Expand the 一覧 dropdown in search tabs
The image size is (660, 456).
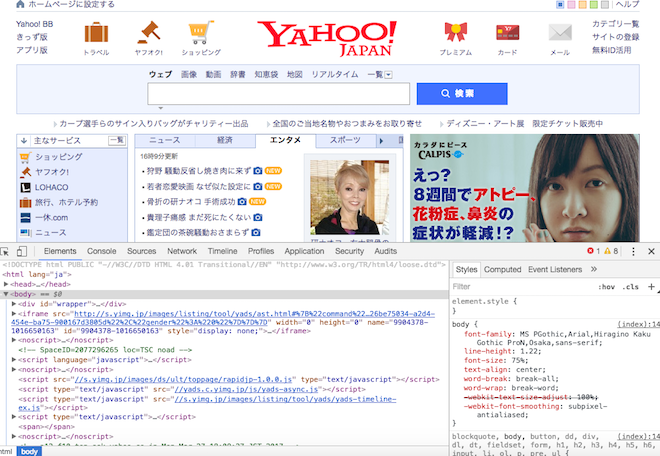coord(389,75)
